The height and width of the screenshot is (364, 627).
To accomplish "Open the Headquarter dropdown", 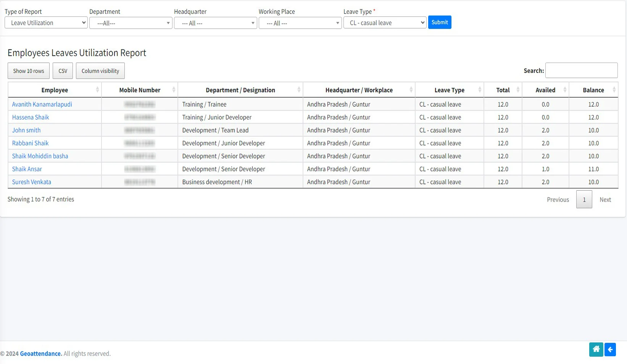I will [x=215, y=23].
